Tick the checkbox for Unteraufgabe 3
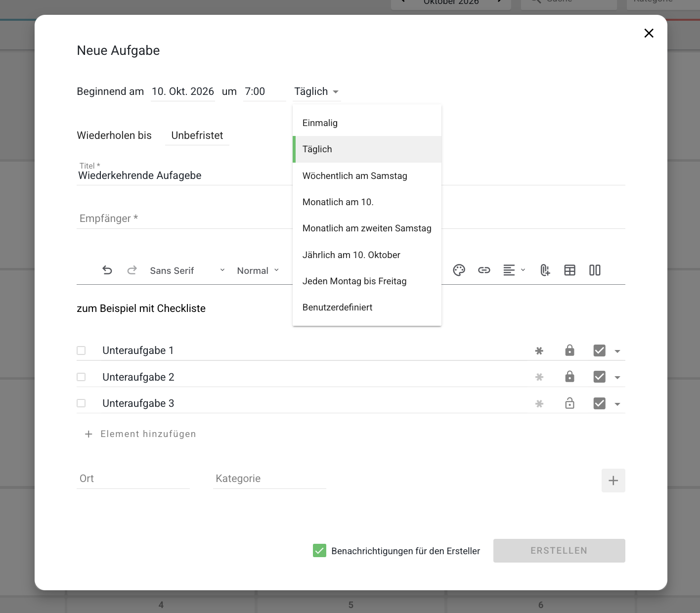 (81, 403)
